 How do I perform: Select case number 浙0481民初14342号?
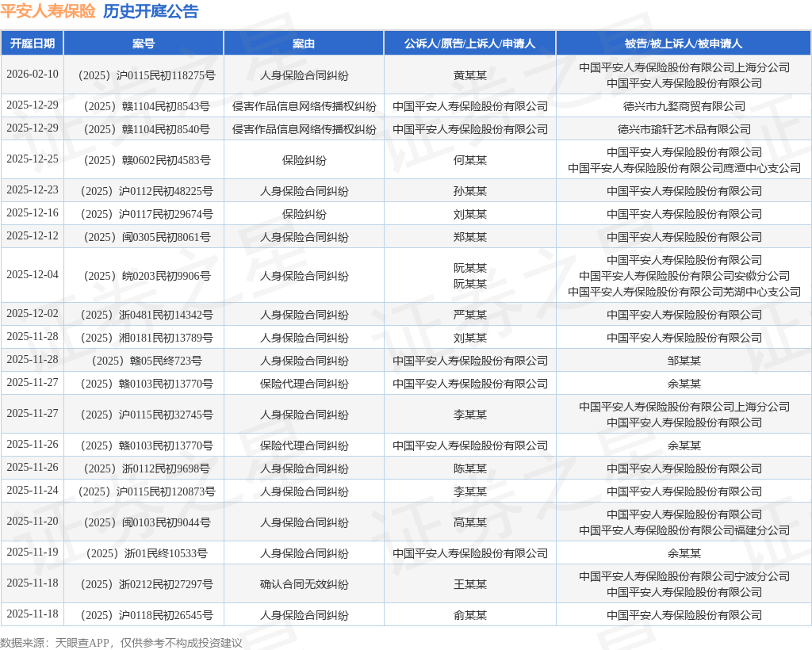147,315
